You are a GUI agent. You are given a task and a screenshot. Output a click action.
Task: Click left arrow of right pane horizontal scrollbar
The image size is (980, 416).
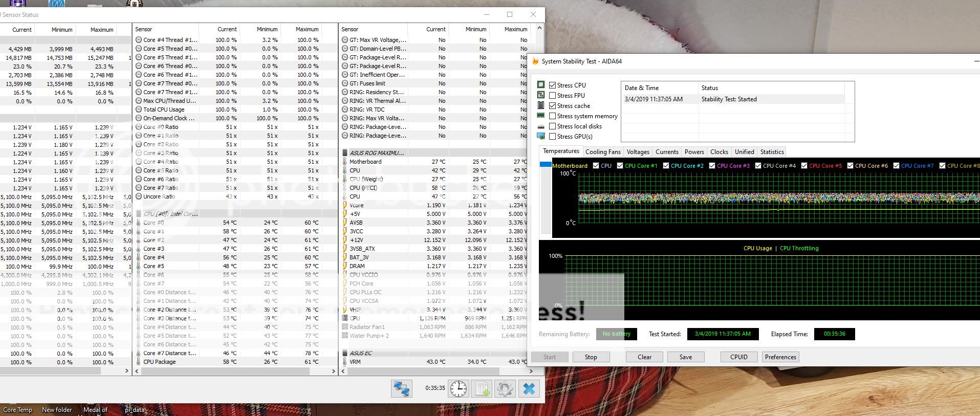[x=343, y=371]
